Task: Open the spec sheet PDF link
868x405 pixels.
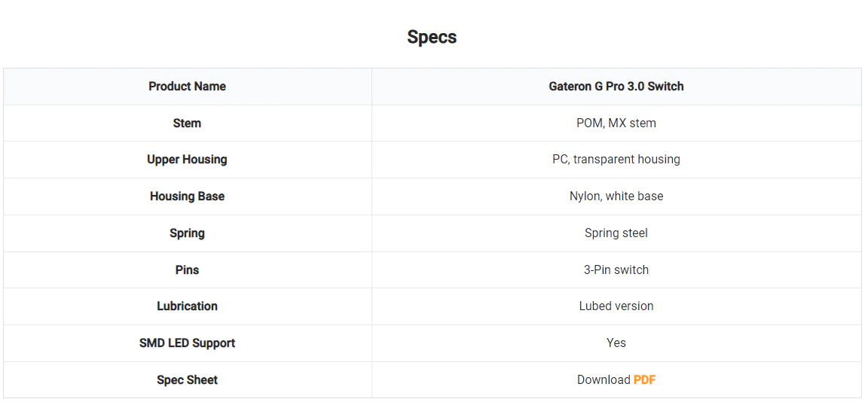Action: pos(644,380)
